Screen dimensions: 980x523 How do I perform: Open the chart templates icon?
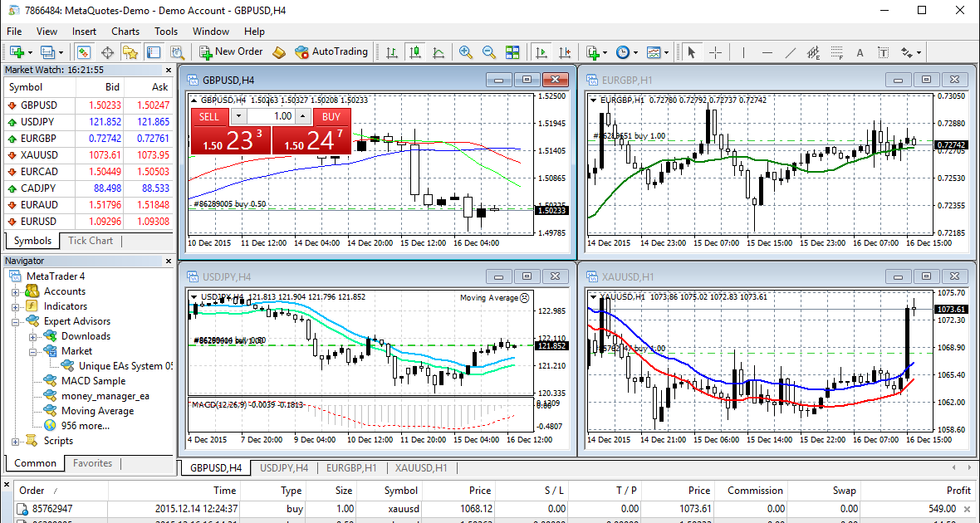(654, 51)
